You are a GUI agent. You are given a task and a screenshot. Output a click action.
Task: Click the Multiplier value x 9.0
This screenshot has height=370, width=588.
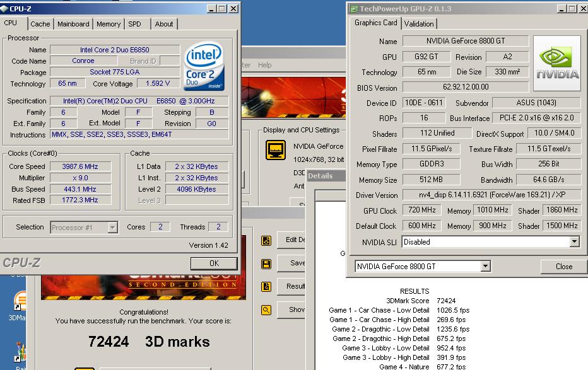click(x=80, y=178)
